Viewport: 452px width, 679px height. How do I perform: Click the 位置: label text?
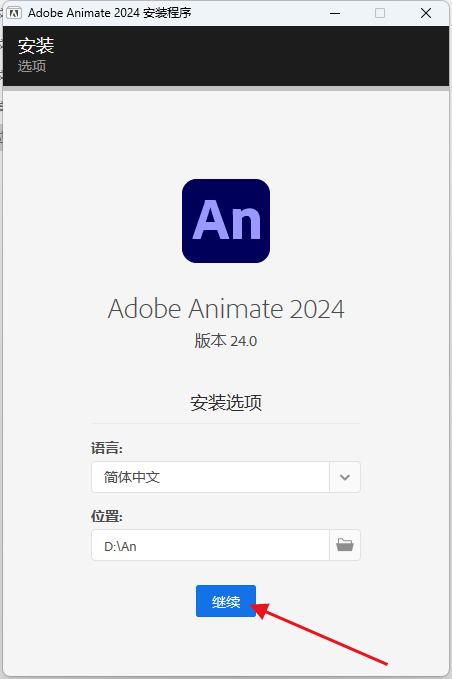pos(107,516)
